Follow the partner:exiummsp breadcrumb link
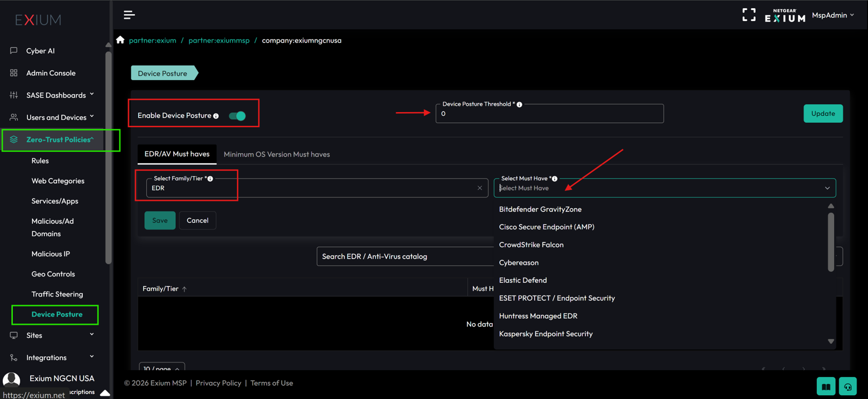 pos(219,40)
